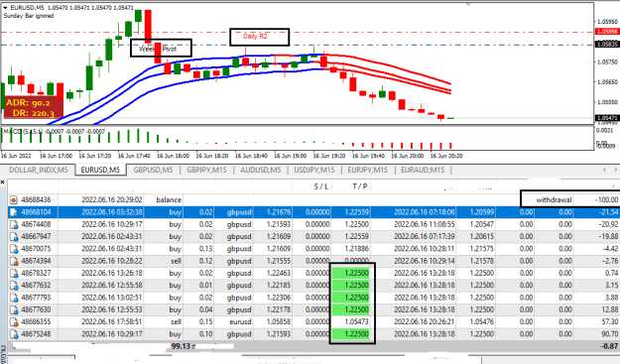
Task: Click the '16 Jun 18:00' time axis label
Action: tap(174, 156)
